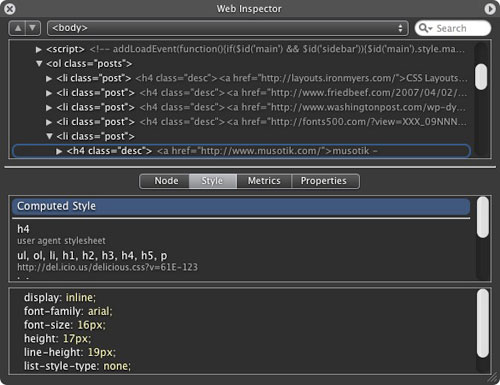
Task: Select the h4 user agent stylesheet rule
Action: [x=241, y=234]
